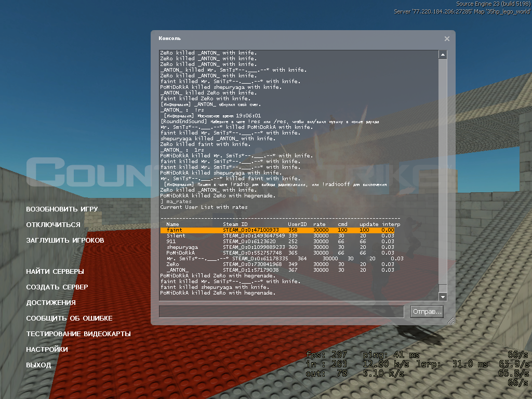Select ВЫХОД to quit

(38, 365)
